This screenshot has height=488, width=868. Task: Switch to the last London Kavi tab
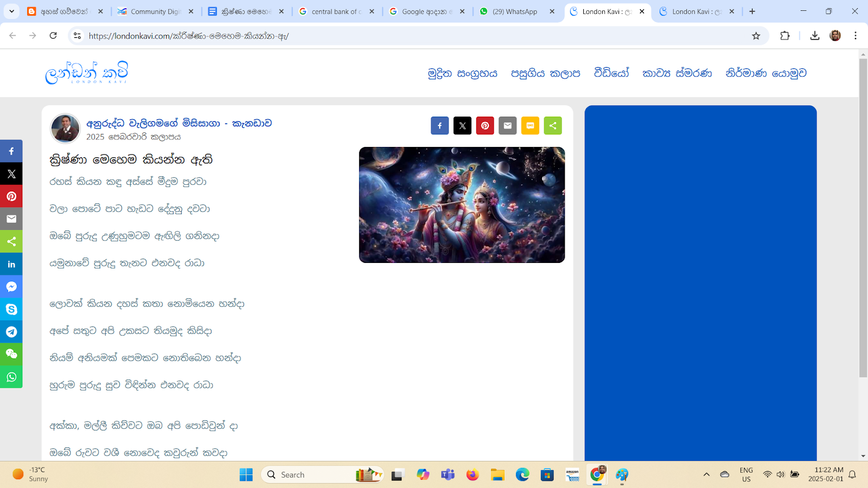click(x=697, y=11)
